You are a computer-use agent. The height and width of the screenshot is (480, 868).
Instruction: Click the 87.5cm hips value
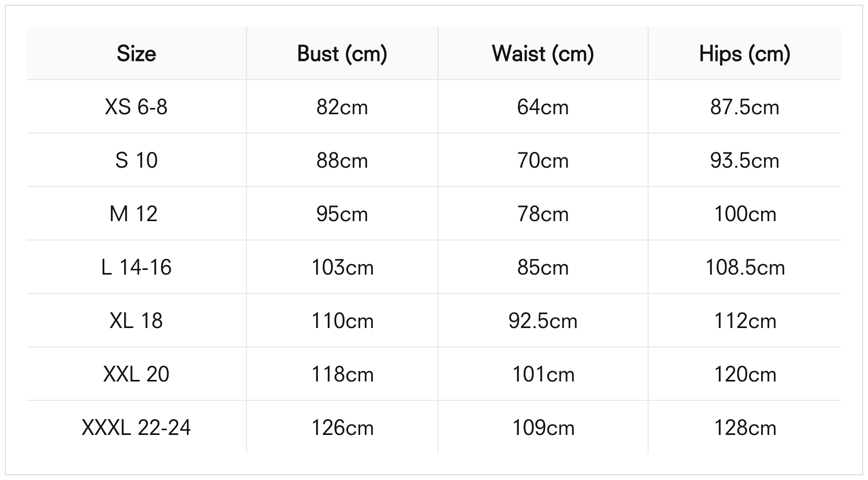(744, 107)
